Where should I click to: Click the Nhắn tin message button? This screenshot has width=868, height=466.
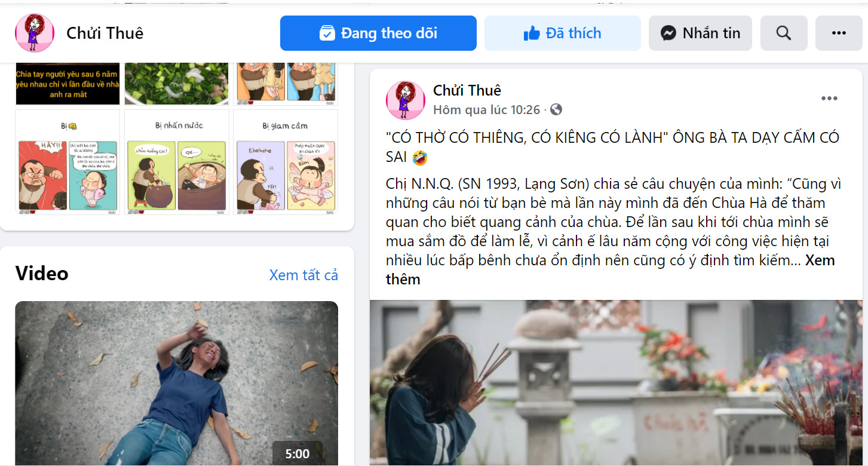pos(700,33)
